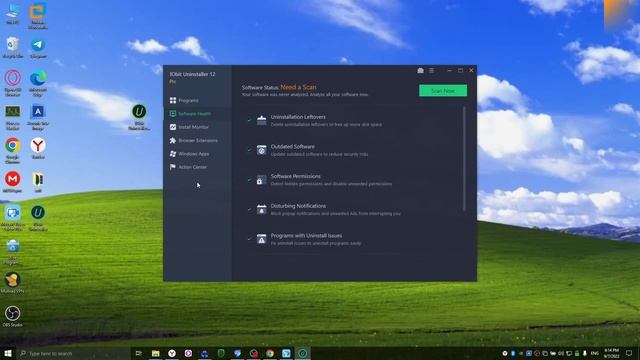Click the Programs with Uninstall Issues warning icon
The image size is (640, 360).
[262, 239]
